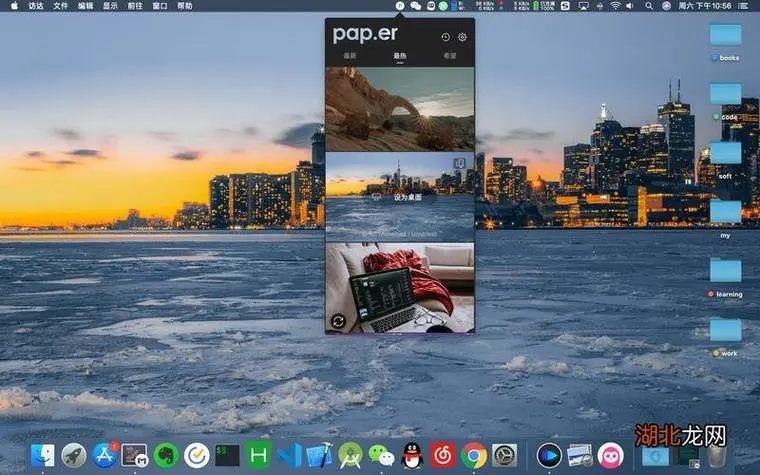Open pap.er settings gear icon

tap(462, 37)
